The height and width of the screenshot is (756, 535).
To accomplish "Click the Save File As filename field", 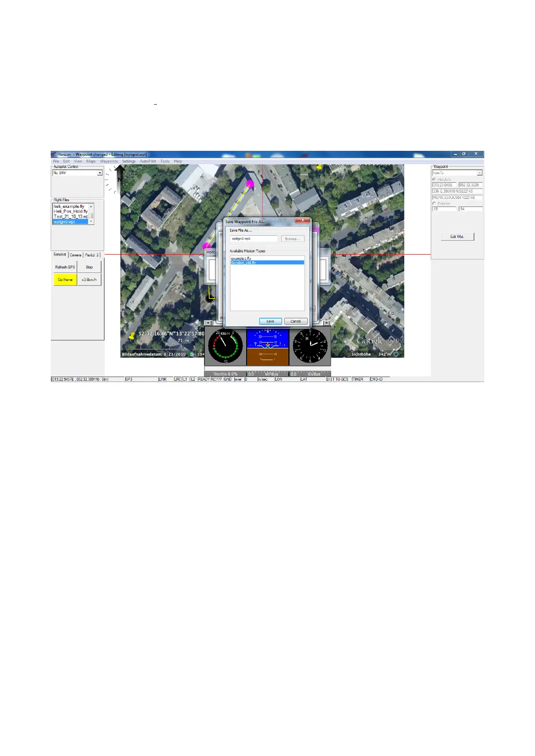I will 254,239.
